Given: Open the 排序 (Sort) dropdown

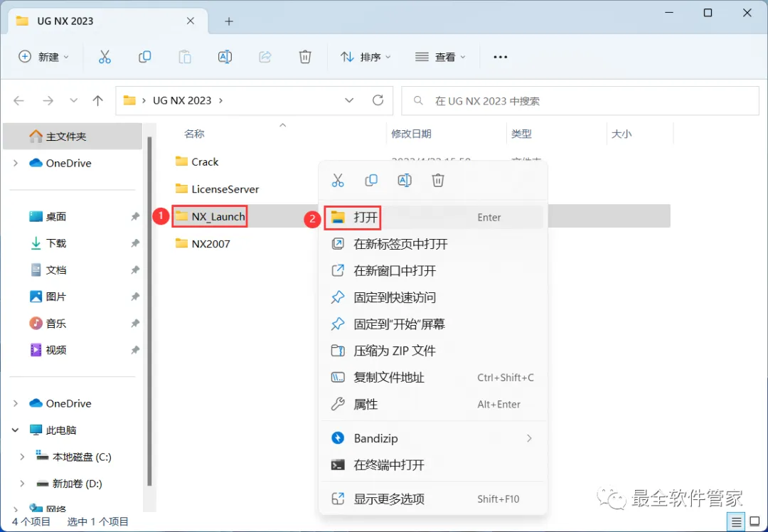Looking at the screenshot, I should click(x=366, y=57).
